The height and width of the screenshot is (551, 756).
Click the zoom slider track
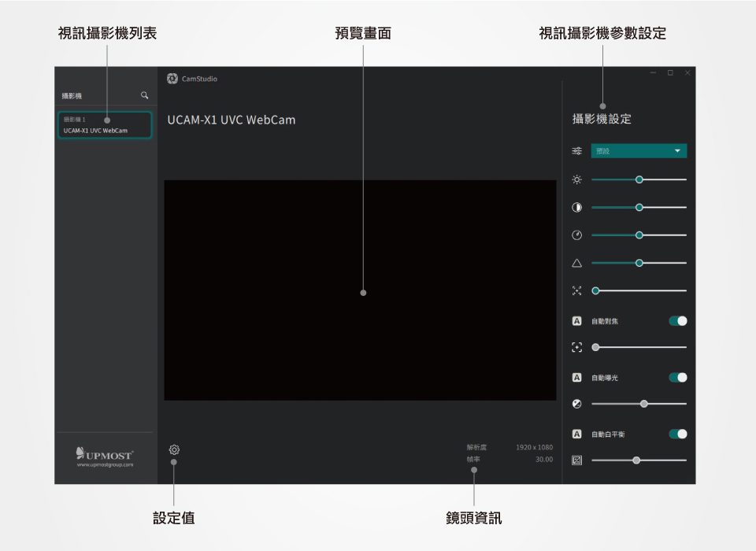pyautogui.click(x=639, y=290)
